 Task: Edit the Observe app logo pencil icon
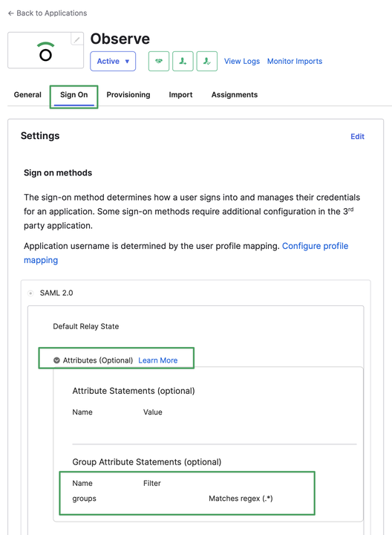[77, 39]
